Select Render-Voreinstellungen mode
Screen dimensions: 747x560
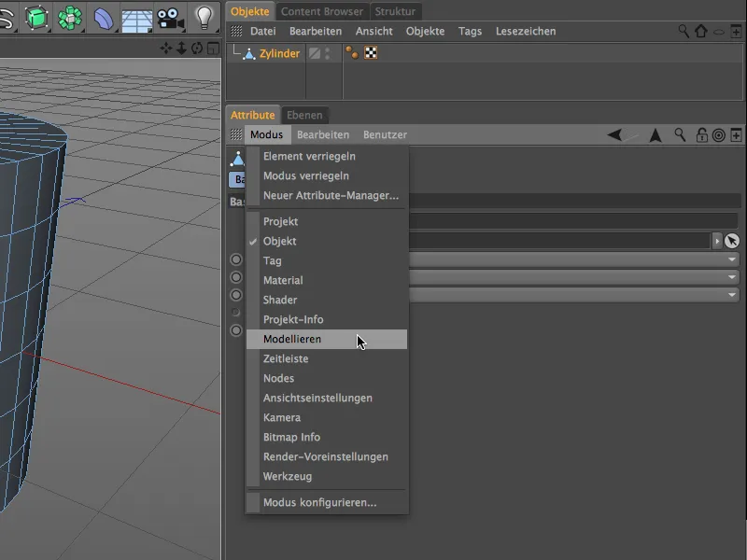(x=327, y=456)
